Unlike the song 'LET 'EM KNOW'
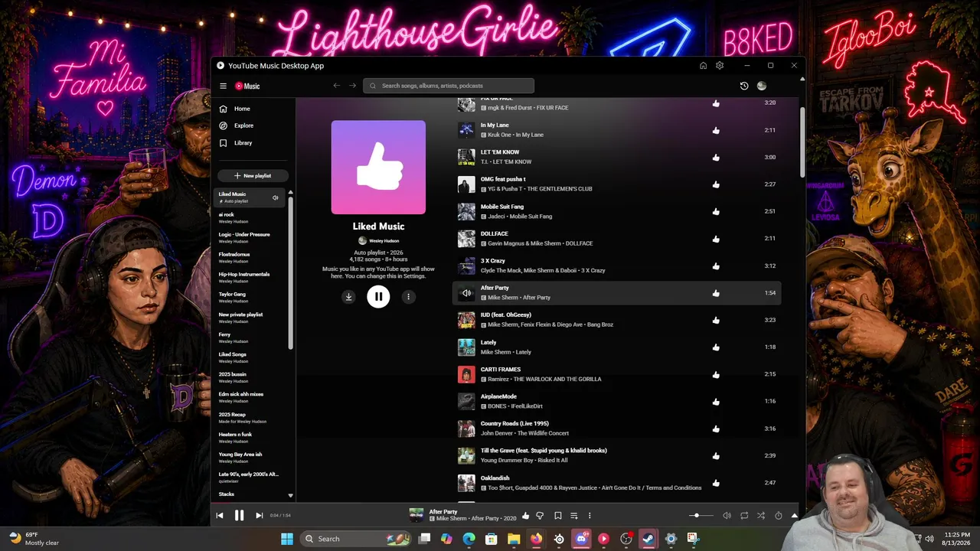The image size is (980, 551). pos(716,158)
